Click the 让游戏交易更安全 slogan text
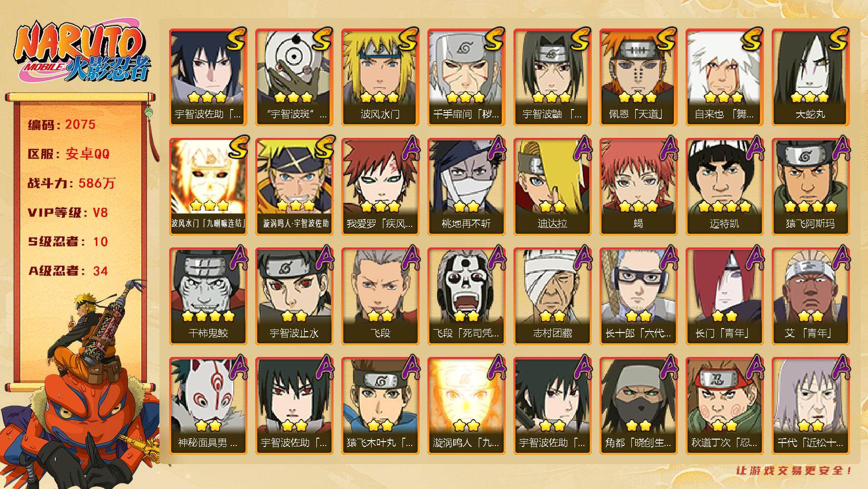 click(794, 470)
